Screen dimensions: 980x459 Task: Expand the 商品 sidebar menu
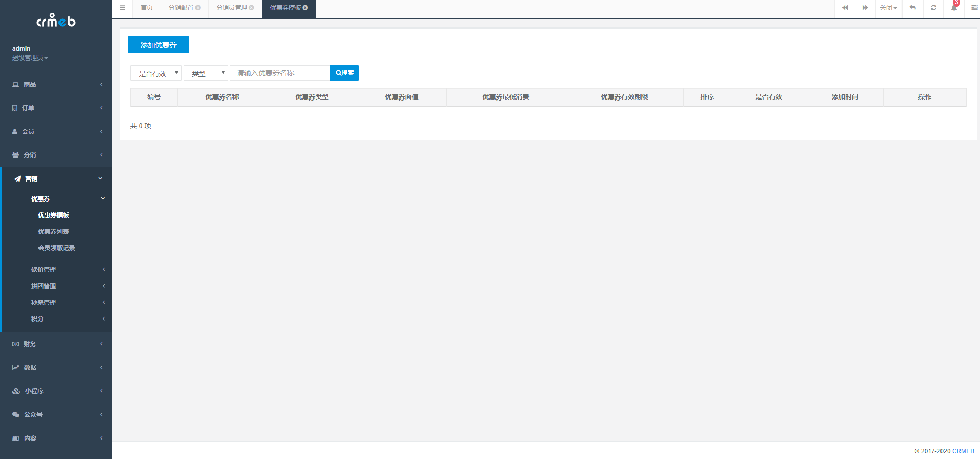click(x=56, y=85)
